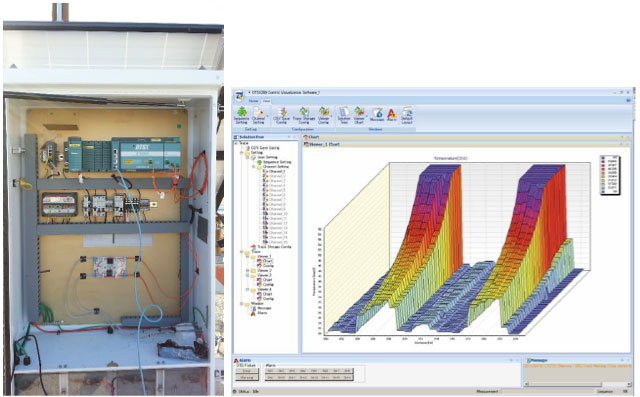This screenshot has height=397, width=640.
Task: Select Channel_1 in Solution Tree
Action: click(274, 171)
